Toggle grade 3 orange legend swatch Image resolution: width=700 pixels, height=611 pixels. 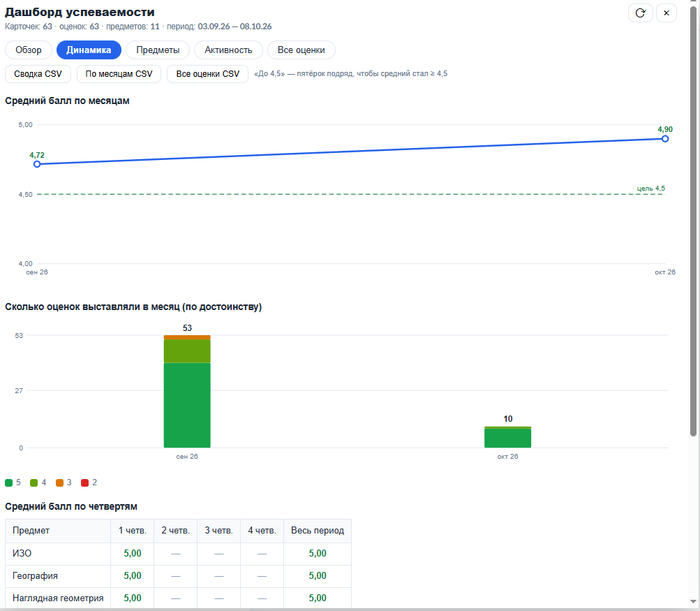pos(59,483)
